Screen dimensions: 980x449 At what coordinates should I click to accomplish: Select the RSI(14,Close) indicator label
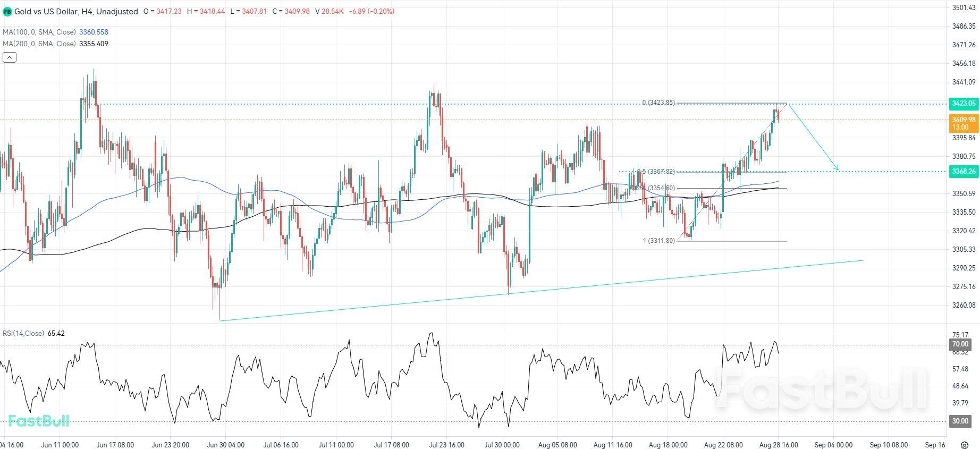[23, 334]
